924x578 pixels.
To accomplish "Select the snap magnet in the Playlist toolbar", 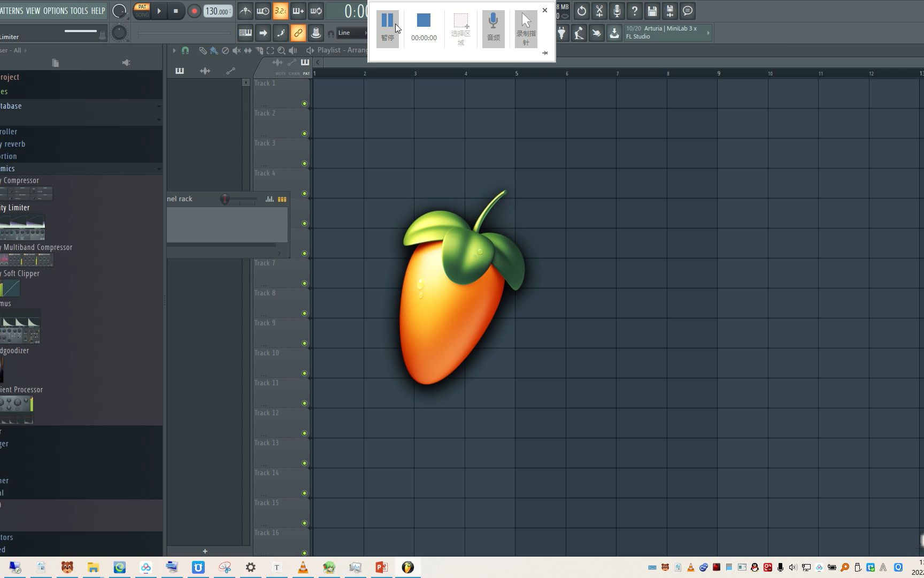I will coord(185,51).
